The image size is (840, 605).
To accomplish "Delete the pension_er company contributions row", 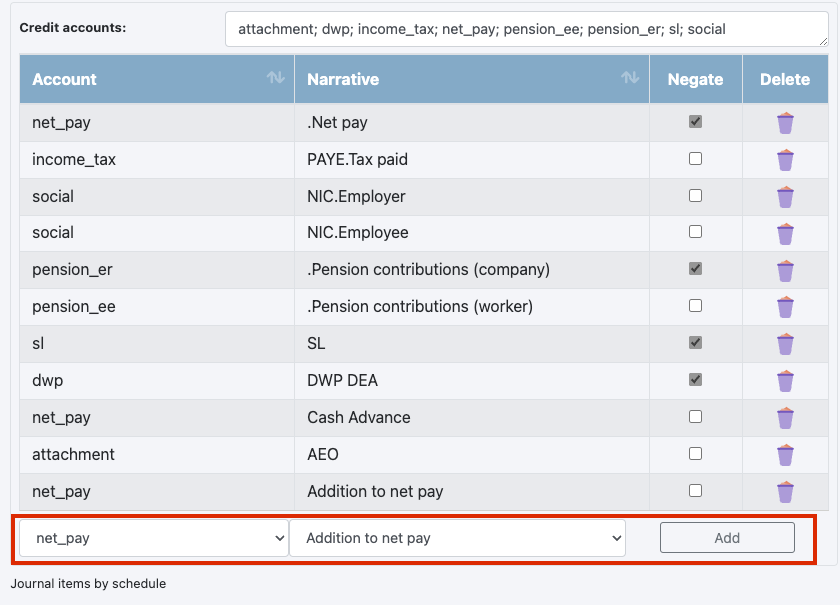I will click(x=785, y=270).
